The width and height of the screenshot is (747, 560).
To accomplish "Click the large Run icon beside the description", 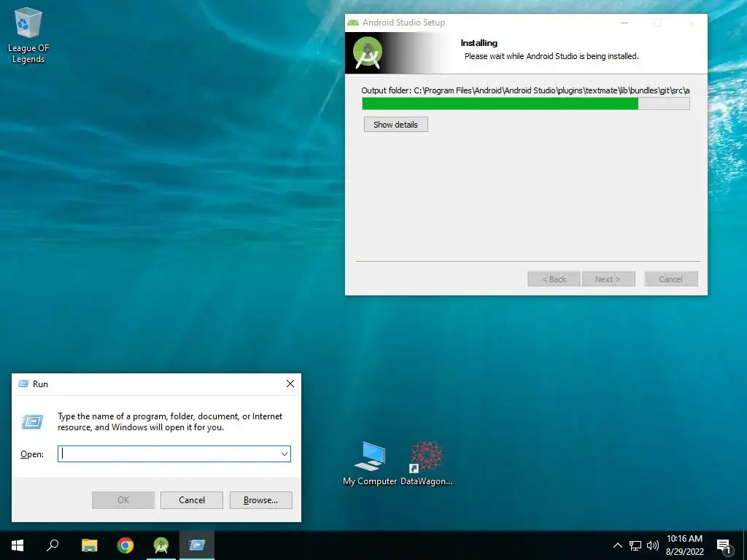I will [x=32, y=421].
